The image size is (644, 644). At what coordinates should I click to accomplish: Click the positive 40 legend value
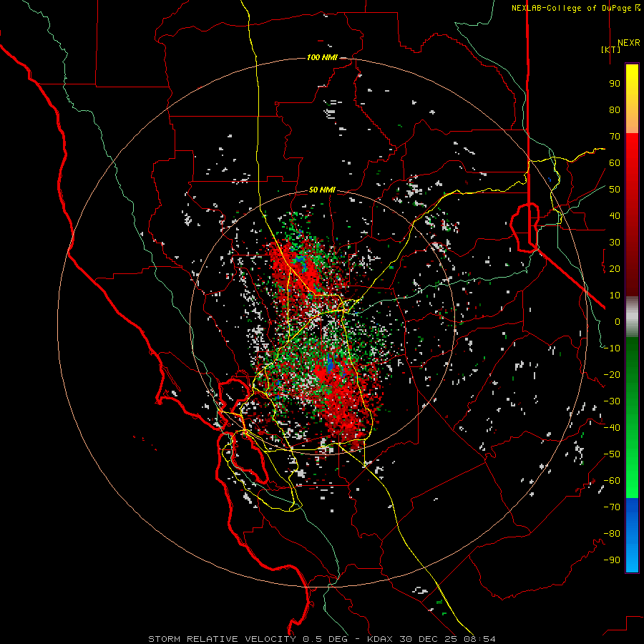(x=615, y=216)
